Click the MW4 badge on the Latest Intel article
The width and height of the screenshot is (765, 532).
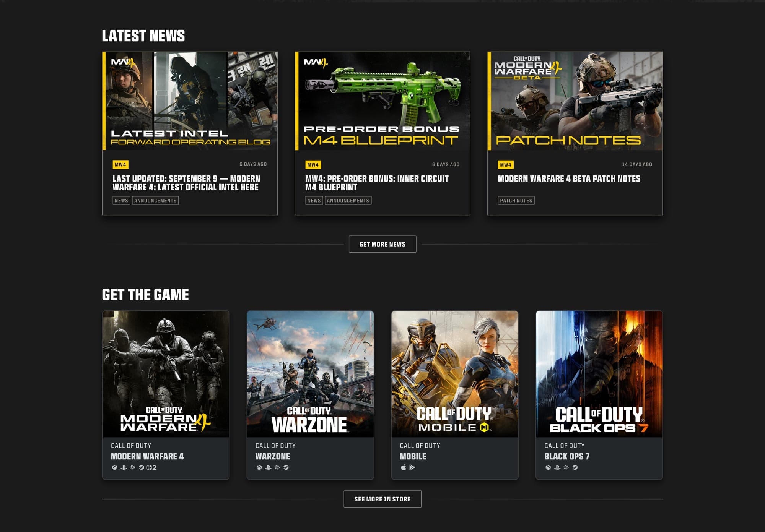pos(120,165)
